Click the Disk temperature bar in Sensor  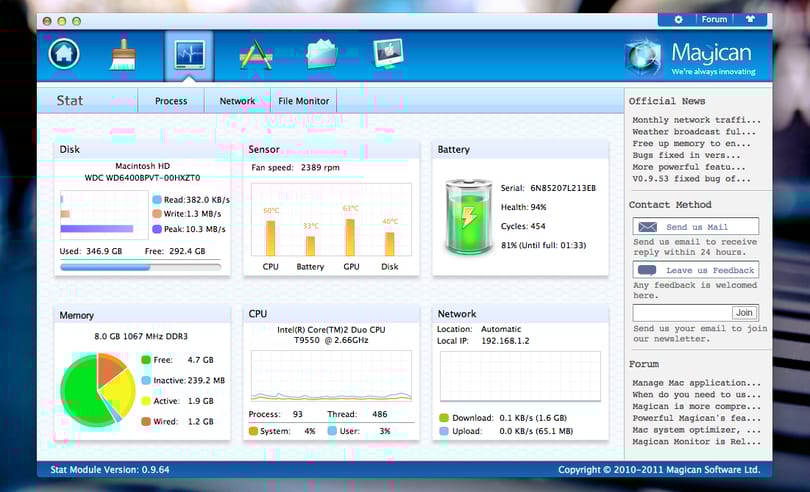pyautogui.click(x=390, y=244)
